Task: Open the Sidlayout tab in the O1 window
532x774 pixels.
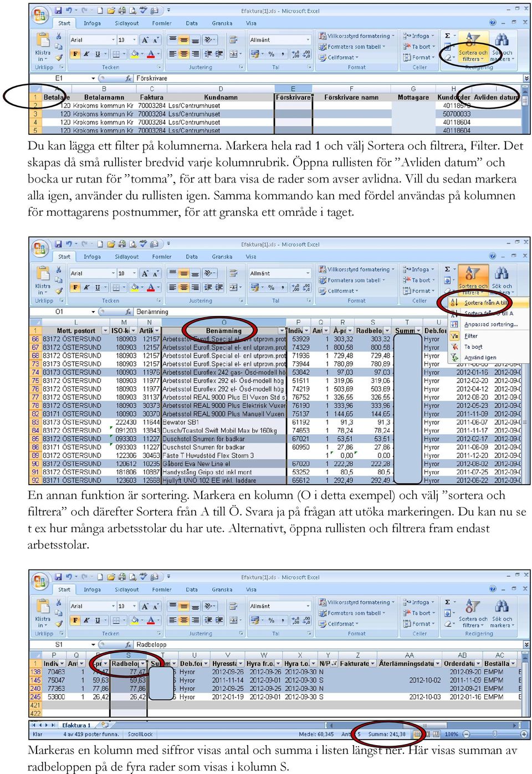Action: coord(126,257)
